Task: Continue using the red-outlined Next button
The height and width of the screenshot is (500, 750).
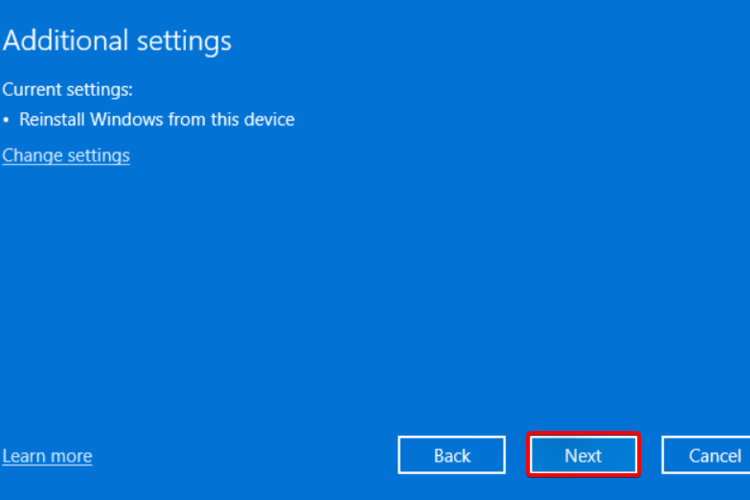Action: [x=583, y=455]
